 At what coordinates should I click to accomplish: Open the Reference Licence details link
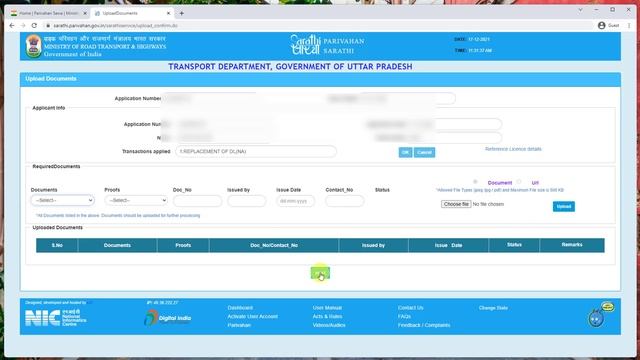pyautogui.click(x=513, y=149)
